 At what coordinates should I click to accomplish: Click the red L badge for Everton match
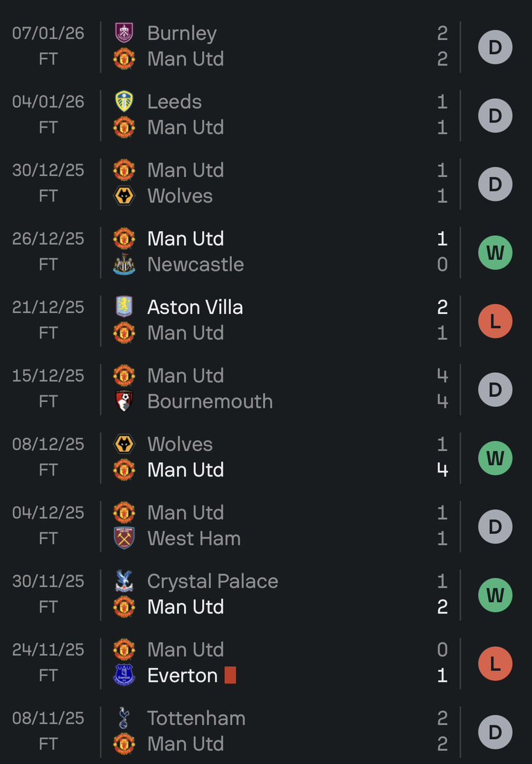tap(495, 663)
